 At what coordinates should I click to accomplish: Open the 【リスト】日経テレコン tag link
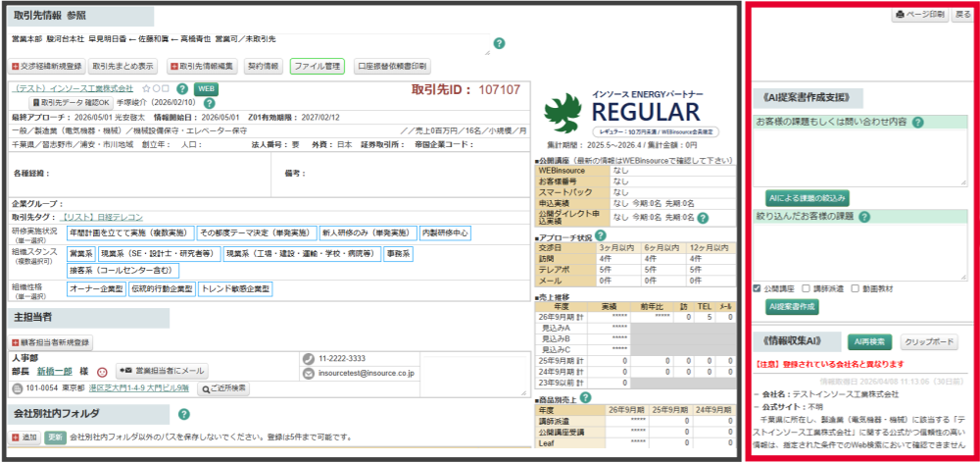102,218
